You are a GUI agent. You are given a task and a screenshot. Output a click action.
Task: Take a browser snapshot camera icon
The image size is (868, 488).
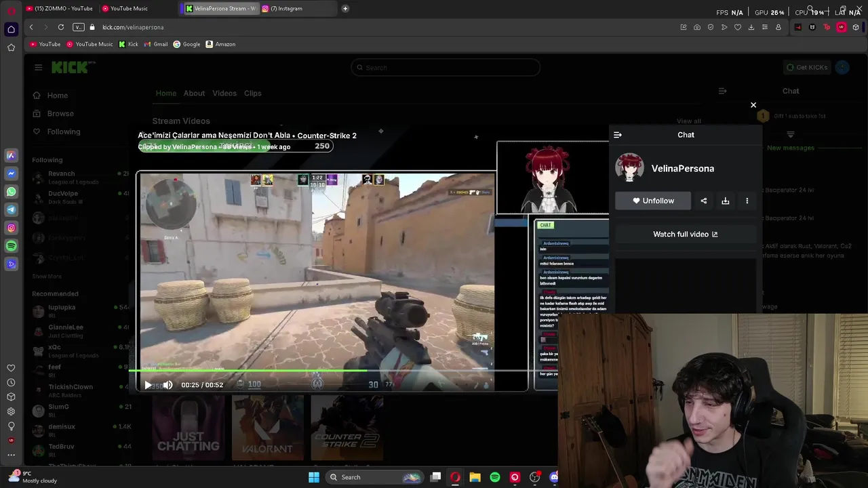pos(697,27)
